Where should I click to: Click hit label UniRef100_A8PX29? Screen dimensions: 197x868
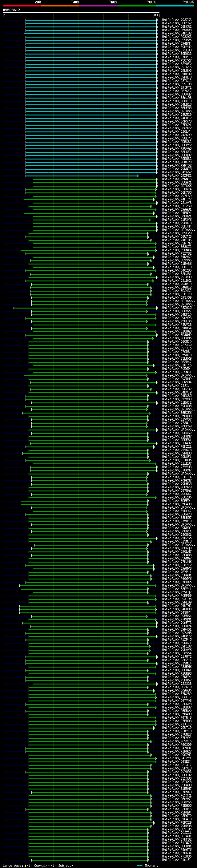click(x=177, y=822)
